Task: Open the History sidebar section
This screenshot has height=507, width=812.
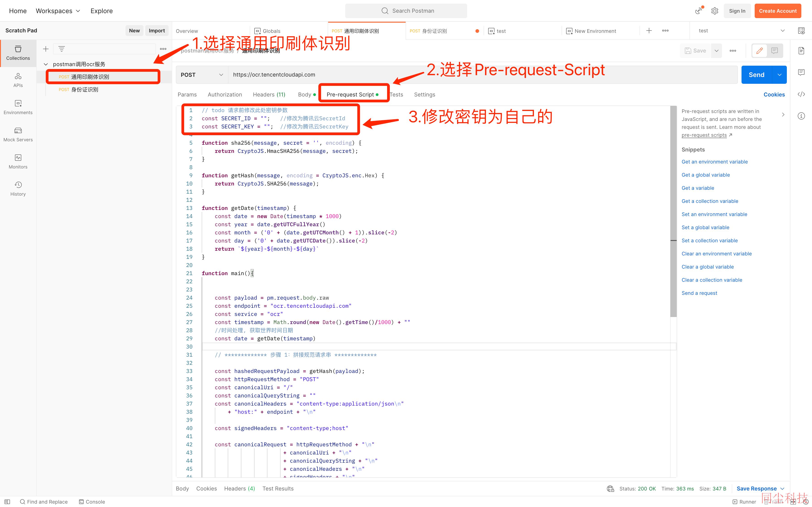Action: click(18, 189)
